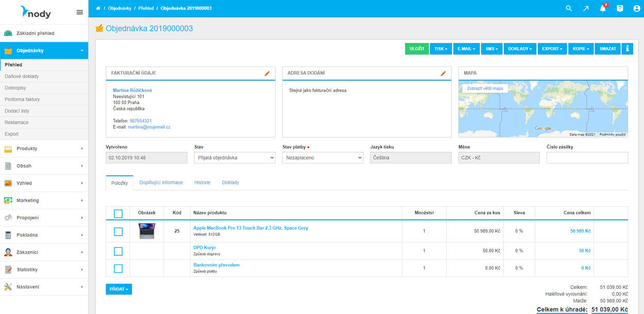Switch to the Historie tab
Screen dimensions: 644x314
pyautogui.click(x=202, y=183)
